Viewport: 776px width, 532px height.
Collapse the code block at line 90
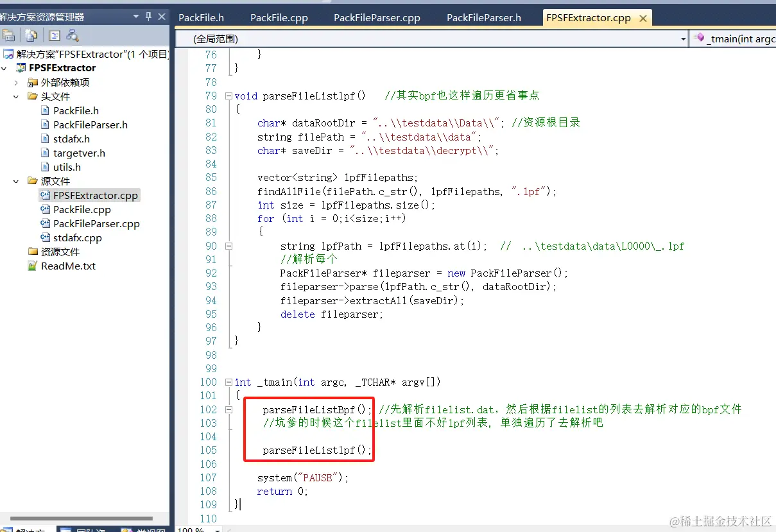pos(228,246)
